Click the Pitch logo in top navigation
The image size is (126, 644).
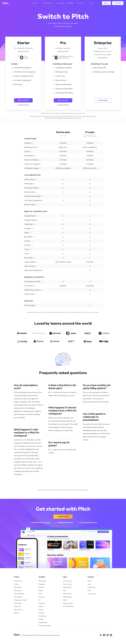click(6, 3)
